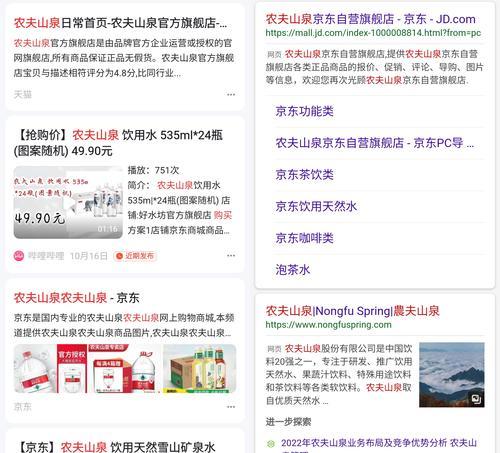Open more options on the 京东 result card
This screenshot has width=500, height=453.
click(x=231, y=407)
